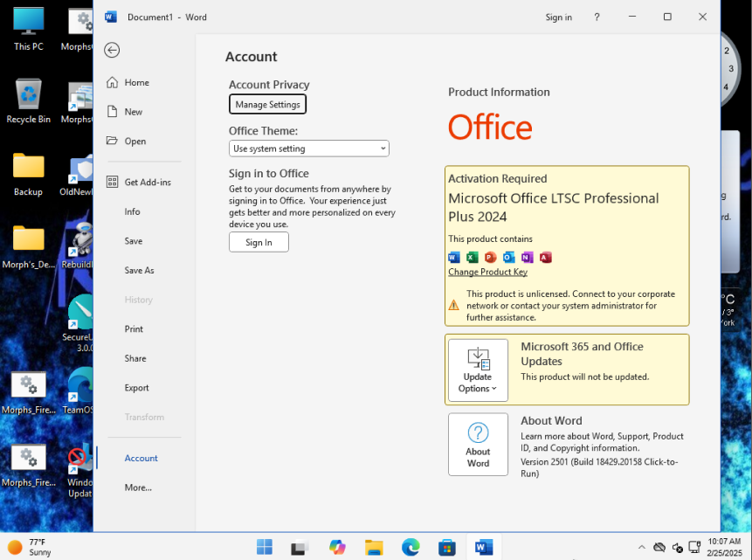Open Task View on the taskbar
Image resolution: width=752 pixels, height=560 pixels.
pyautogui.click(x=300, y=547)
